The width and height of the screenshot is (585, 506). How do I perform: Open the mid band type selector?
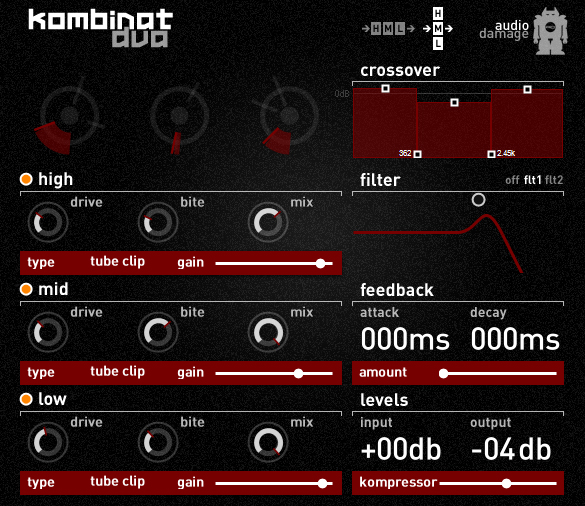pyautogui.click(x=117, y=372)
